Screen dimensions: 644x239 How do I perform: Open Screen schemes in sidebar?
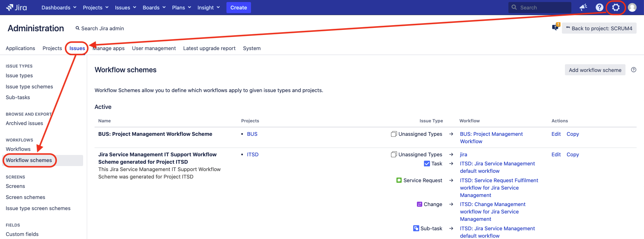(x=26, y=197)
